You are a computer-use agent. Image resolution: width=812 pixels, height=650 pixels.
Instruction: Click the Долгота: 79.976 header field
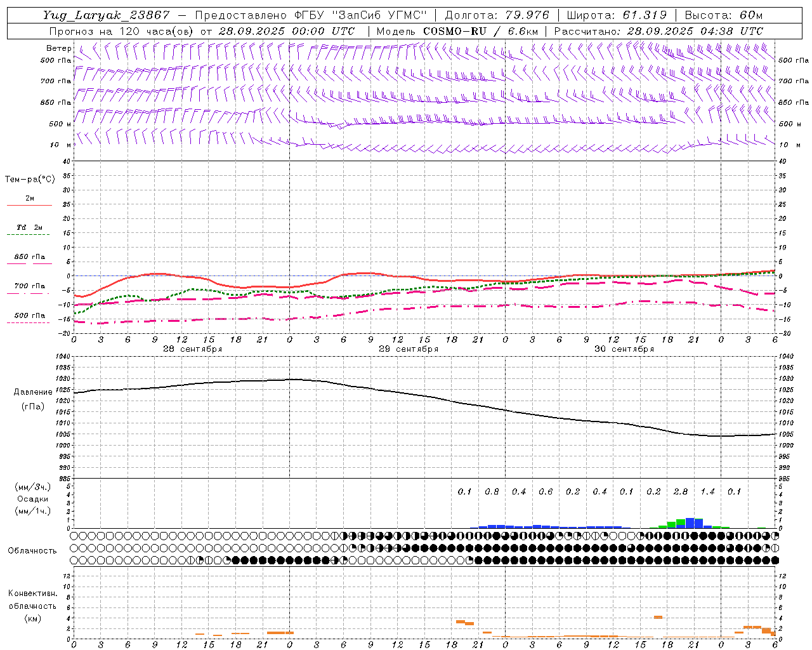pyautogui.click(x=497, y=15)
